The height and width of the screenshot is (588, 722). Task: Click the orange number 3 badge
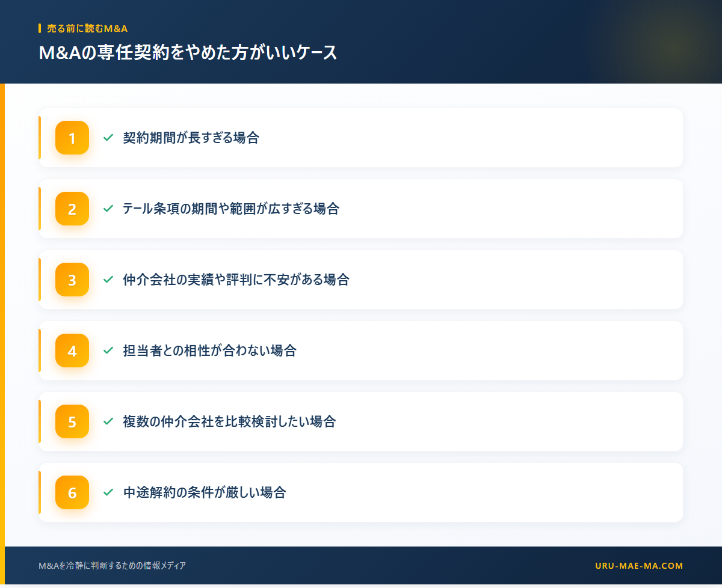point(72,280)
